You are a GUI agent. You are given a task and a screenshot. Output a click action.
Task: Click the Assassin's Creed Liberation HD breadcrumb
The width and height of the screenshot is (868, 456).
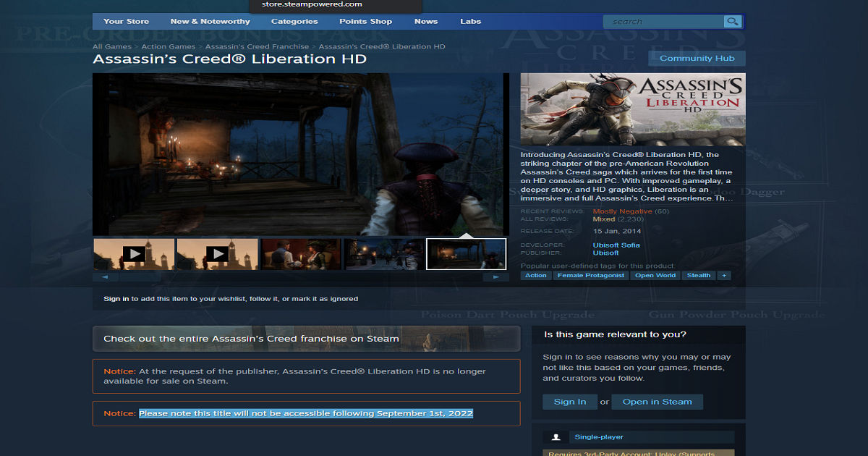382,47
